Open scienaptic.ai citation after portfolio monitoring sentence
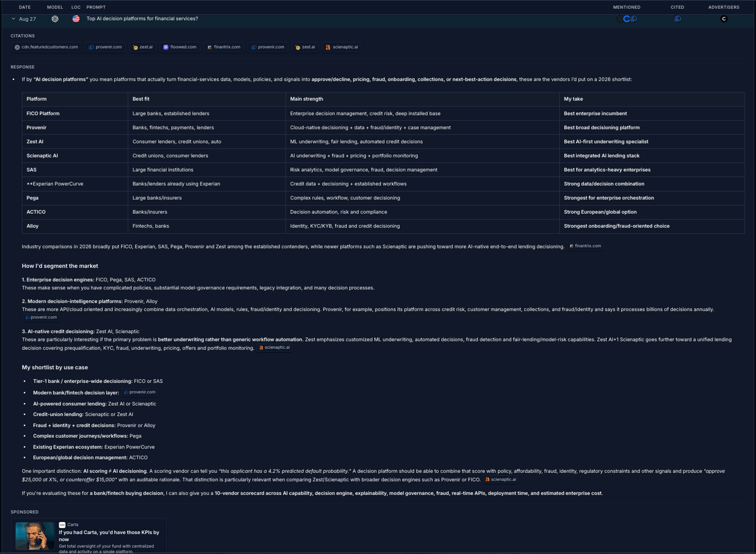This screenshot has height=554, width=756. (274, 347)
